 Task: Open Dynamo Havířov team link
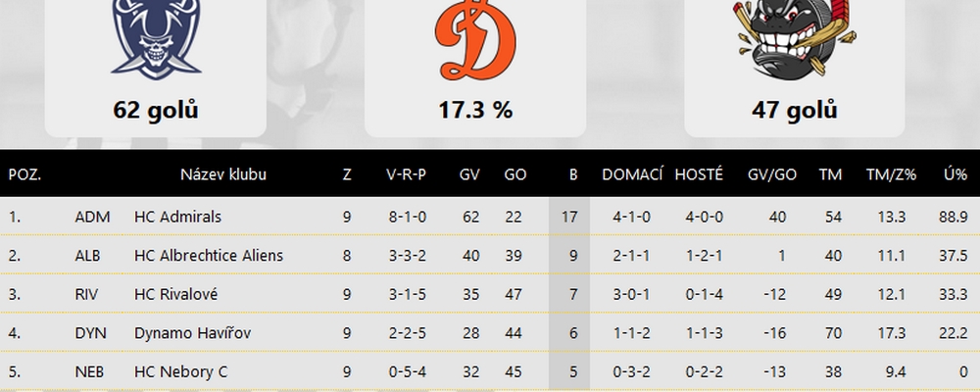(192, 333)
